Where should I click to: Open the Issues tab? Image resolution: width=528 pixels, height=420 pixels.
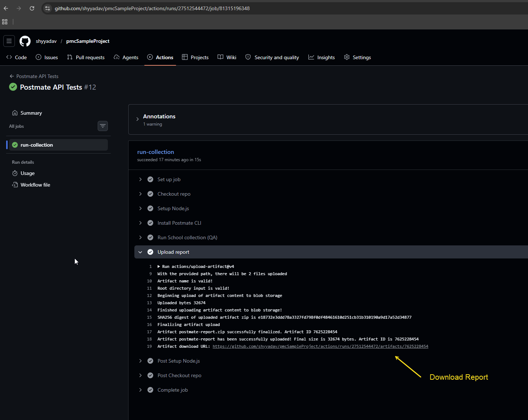(x=47, y=57)
